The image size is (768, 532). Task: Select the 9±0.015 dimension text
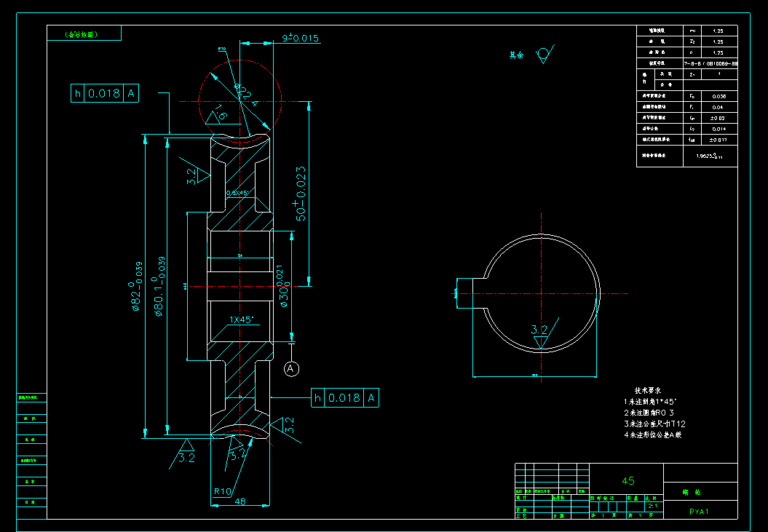click(x=300, y=39)
